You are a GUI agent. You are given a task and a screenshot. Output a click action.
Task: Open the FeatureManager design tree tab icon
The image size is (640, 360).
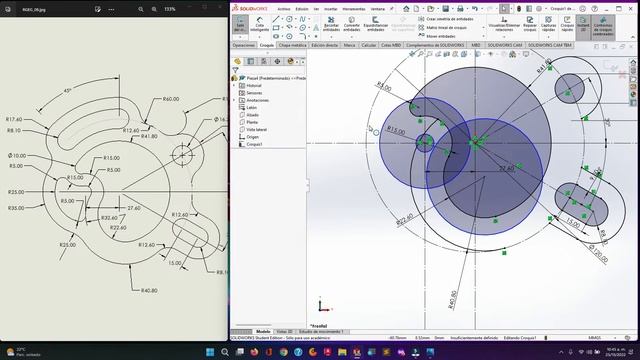[238, 61]
